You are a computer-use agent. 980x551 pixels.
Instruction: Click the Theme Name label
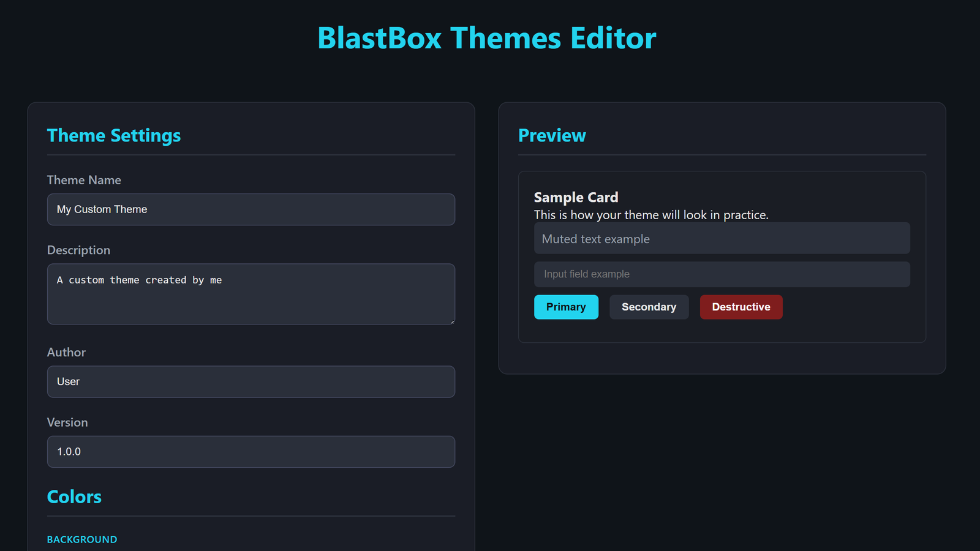[83, 179]
